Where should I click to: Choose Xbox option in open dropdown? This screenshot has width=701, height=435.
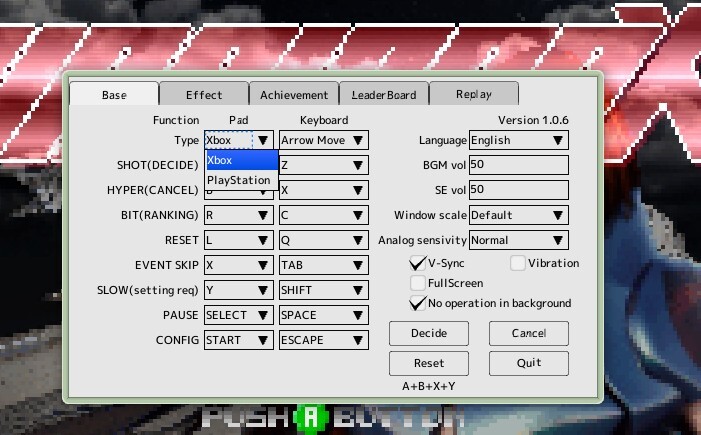pos(241,160)
